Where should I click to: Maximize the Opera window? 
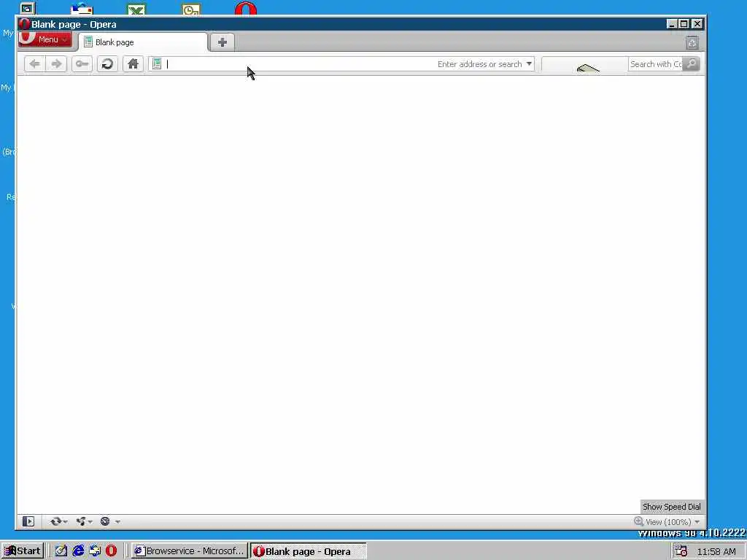click(684, 24)
